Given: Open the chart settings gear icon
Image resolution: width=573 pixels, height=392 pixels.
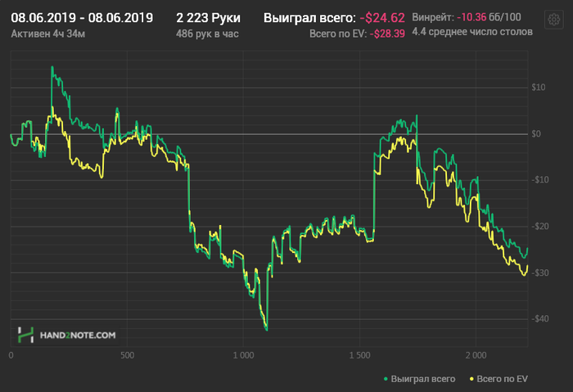Looking at the screenshot, I should 553,20.
